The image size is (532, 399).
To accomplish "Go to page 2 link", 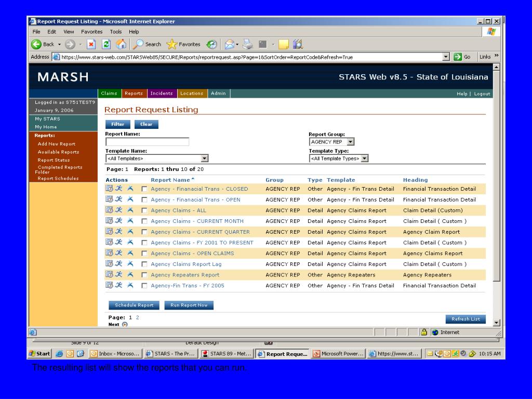I will pos(137,317).
